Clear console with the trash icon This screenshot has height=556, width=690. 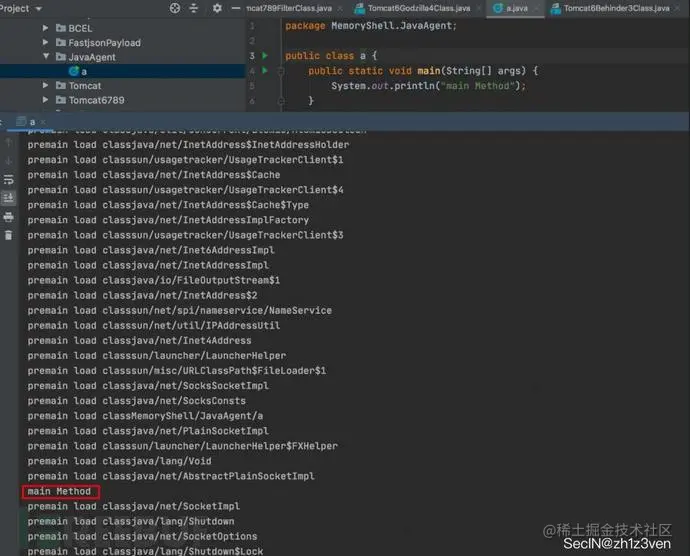tap(9, 235)
